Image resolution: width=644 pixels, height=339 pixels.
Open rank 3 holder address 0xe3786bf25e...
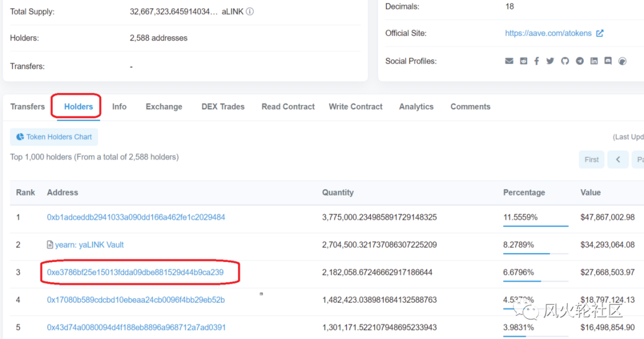135,272
